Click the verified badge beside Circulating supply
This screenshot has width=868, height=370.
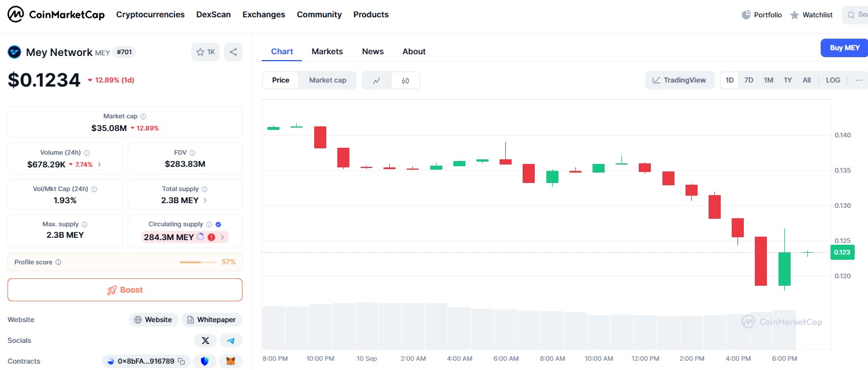(218, 225)
